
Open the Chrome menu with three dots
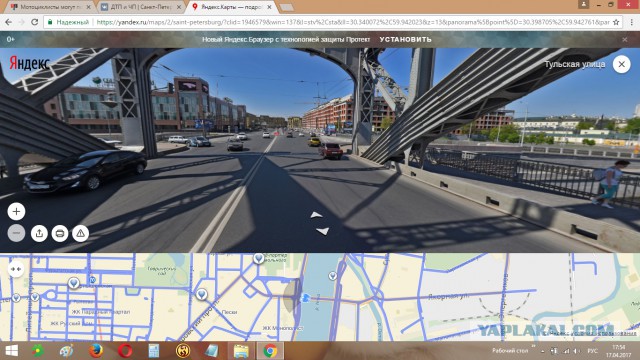click(x=631, y=22)
